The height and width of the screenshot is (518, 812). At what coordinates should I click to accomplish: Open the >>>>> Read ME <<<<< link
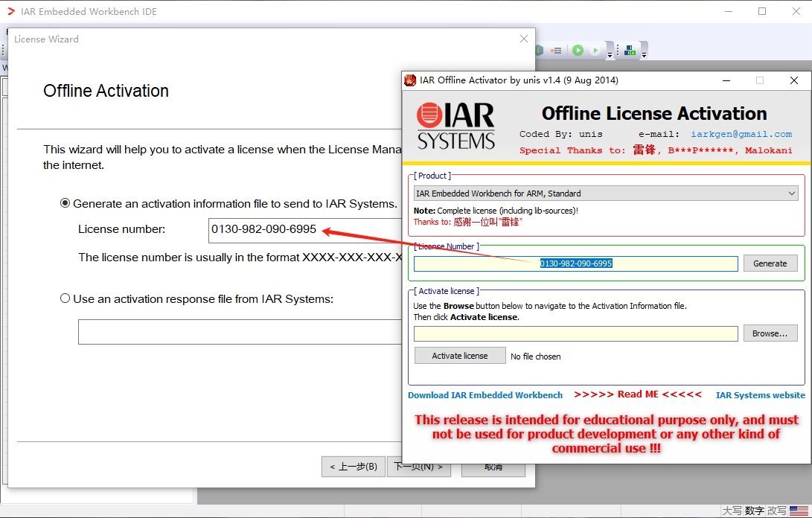click(x=638, y=394)
